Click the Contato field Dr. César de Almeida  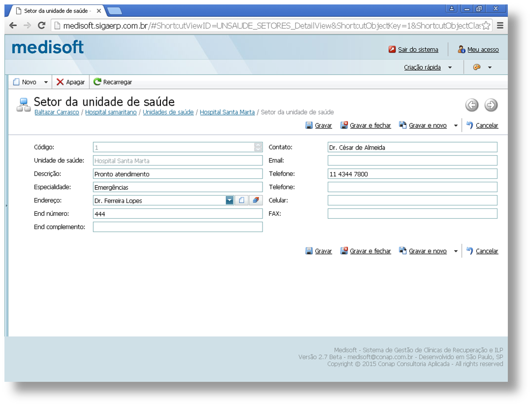tap(413, 147)
